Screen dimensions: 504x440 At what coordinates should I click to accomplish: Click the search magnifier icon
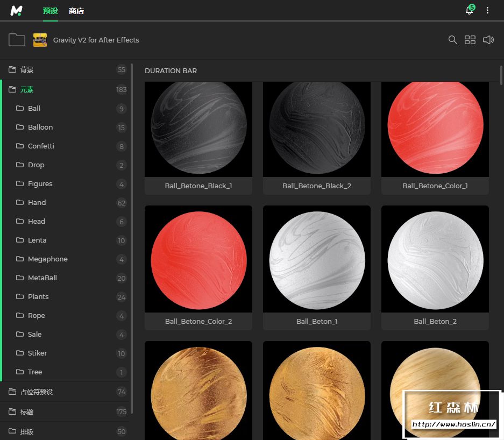coord(453,40)
